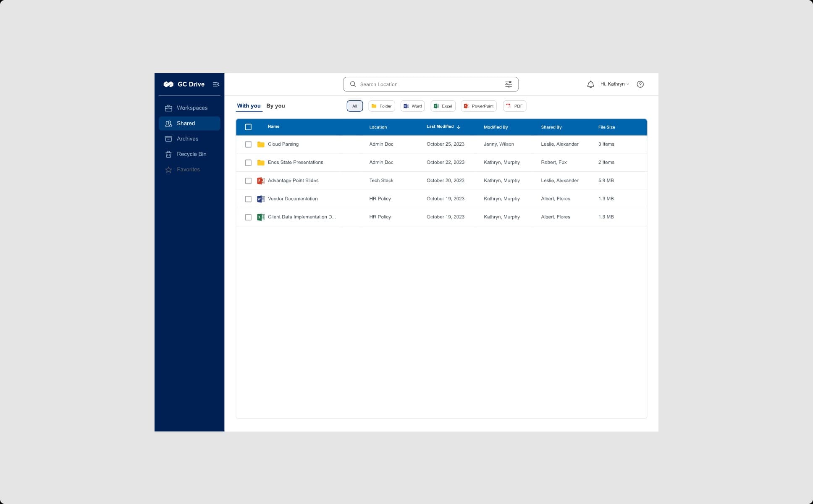Click the Favorites star icon

tap(168, 170)
